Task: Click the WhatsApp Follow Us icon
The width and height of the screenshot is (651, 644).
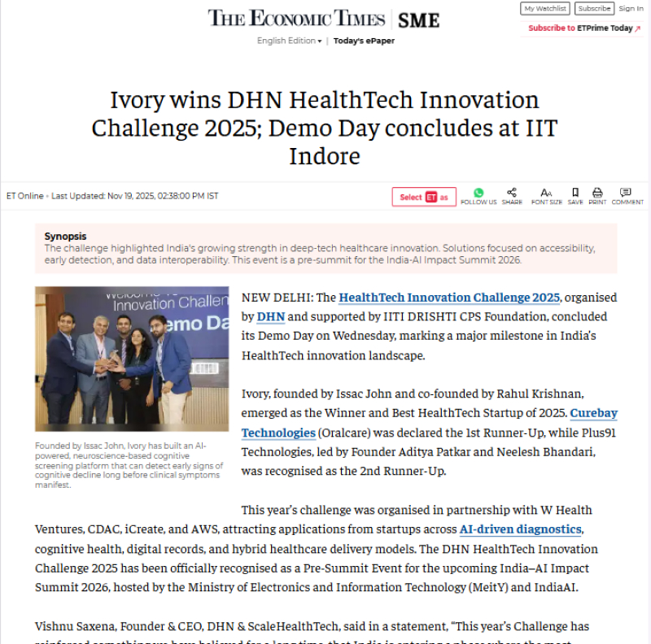Action: 478,193
